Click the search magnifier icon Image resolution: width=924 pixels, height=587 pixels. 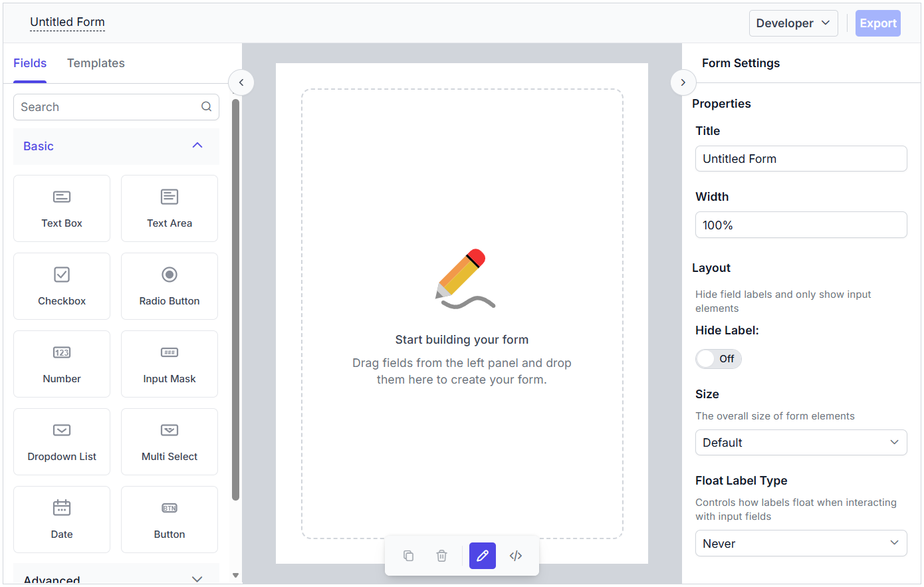click(207, 106)
